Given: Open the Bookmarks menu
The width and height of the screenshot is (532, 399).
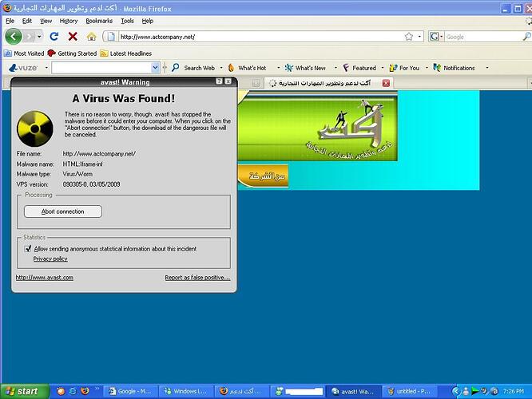Looking at the screenshot, I should [x=99, y=21].
